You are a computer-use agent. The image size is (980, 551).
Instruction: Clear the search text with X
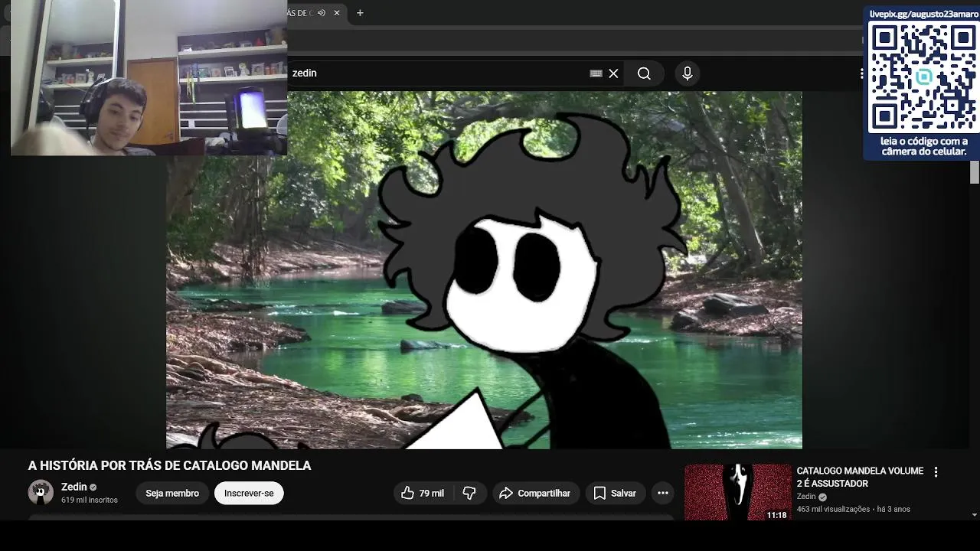pos(613,73)
